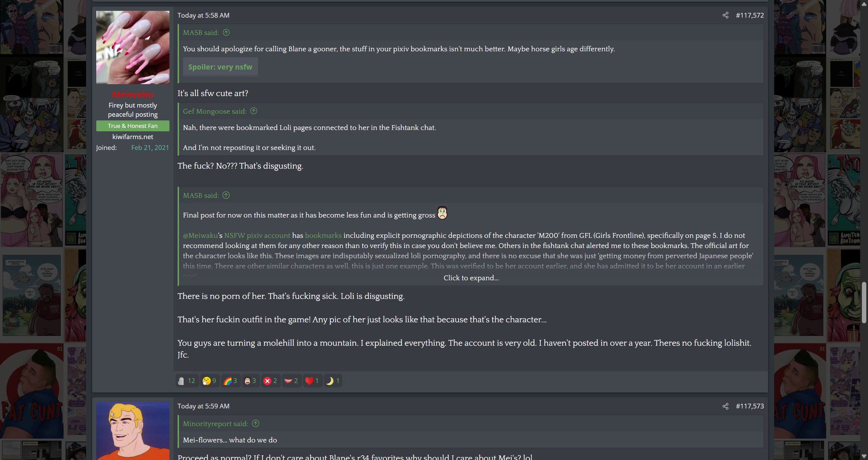Image resolution: width=868 pixels, height=460 pixels.
Task: Jump to Minorityreport's quoted post arrow
Action: click(x=255, y=424)
